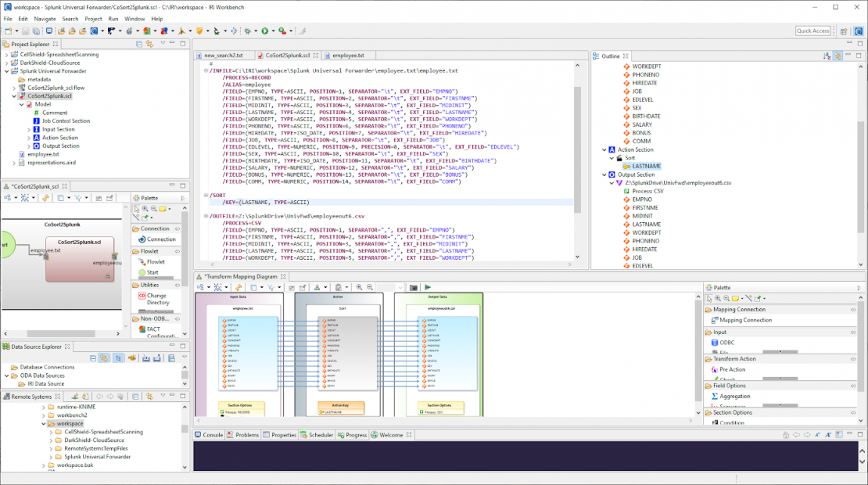The width and height of the screenshot is (868, 485).
Task: Click the camera snapshot icon in Transform Mapping Diagram
Action: coord(414,287)
